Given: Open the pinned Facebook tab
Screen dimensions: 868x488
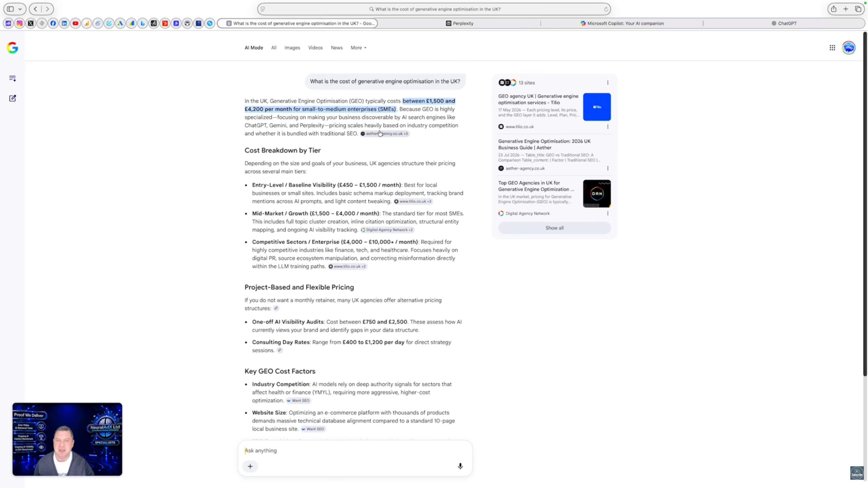Looking at the screenshot, I should click(53, 23).
